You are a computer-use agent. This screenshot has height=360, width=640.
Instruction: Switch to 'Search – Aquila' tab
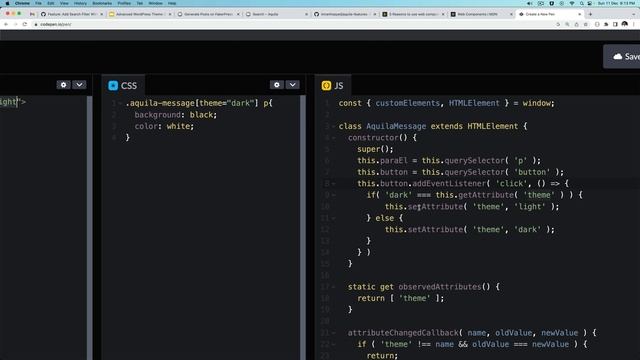tap(276, 14)
